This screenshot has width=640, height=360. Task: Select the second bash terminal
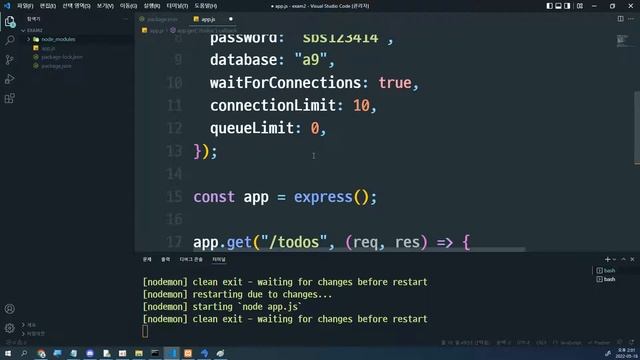pyautogui.click(x=606, y=279)
